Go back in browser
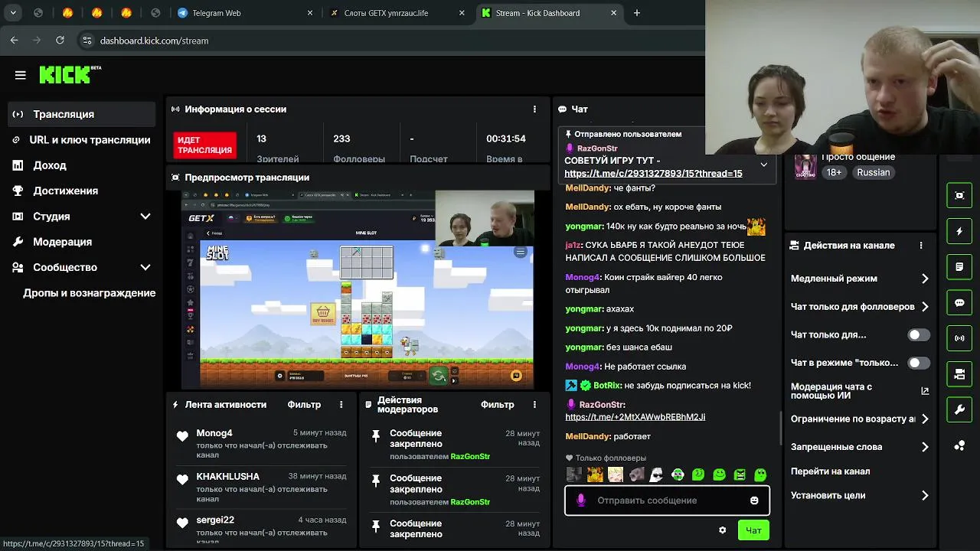The height and width of the screenshot is (551, 980). 14,41
